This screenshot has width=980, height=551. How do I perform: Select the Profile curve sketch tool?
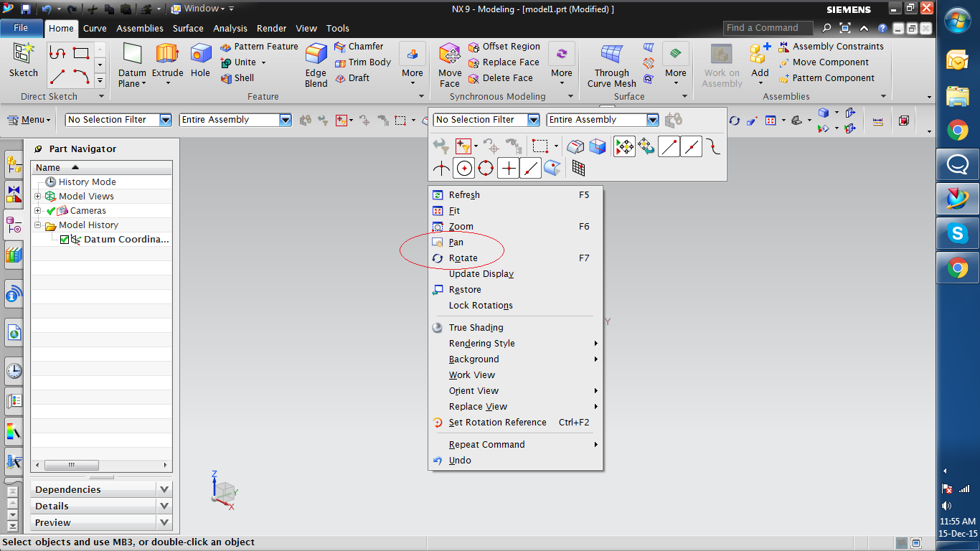[x=57, y=53]
